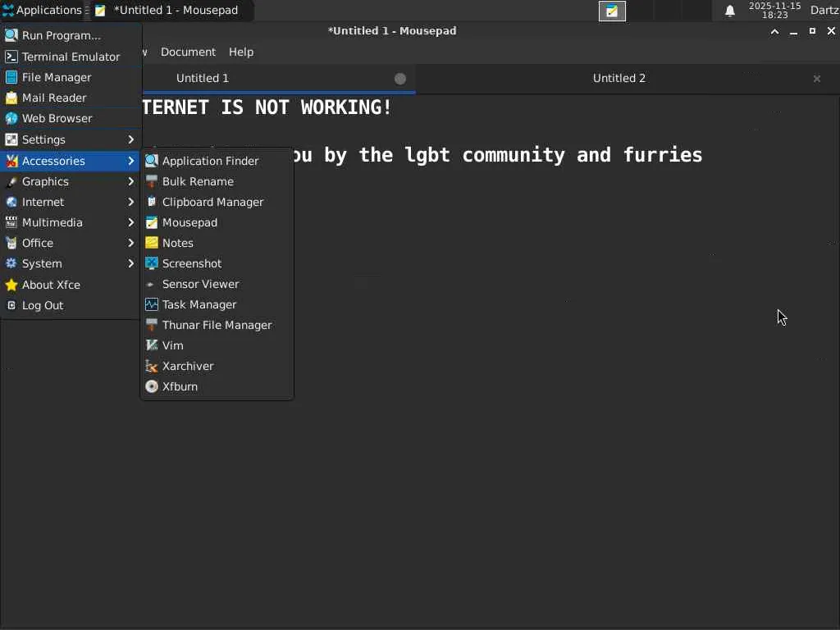
Task: Launch Screenshot tool icon
Action: pos(152,263)
